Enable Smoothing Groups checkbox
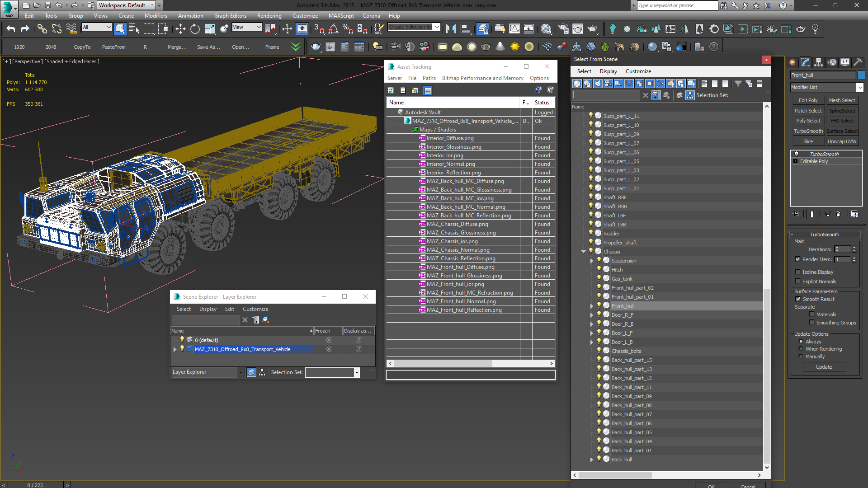Viewport: 868px width, 488px height. pos(811,323)
